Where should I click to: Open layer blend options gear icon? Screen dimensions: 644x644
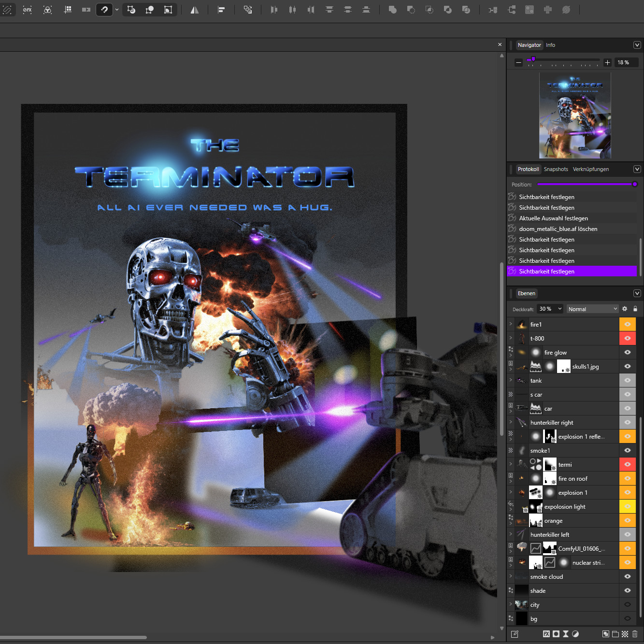[x=625, y=309]
